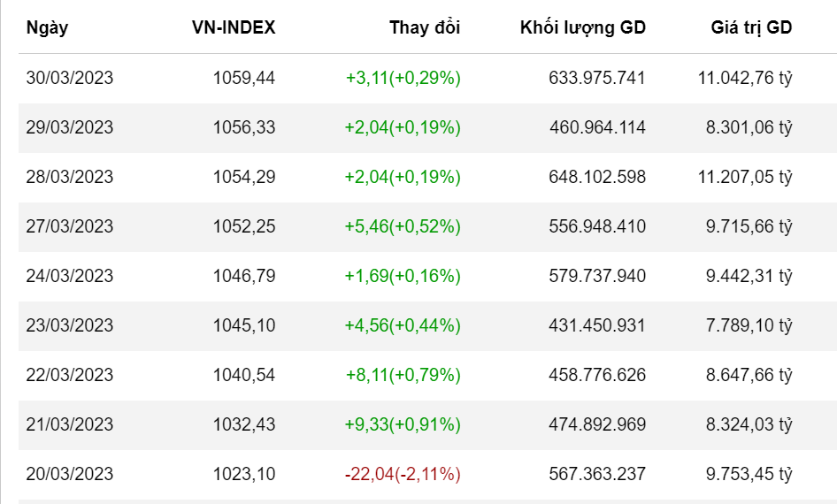
Task: Click the Ngày column header
Action: [x=47, y=27]
